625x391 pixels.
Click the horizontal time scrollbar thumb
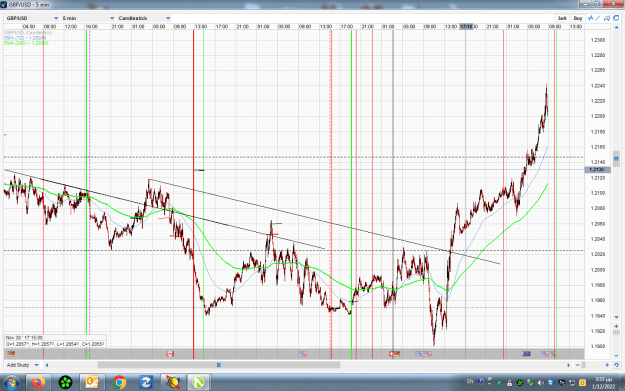[x=219, y=365]
